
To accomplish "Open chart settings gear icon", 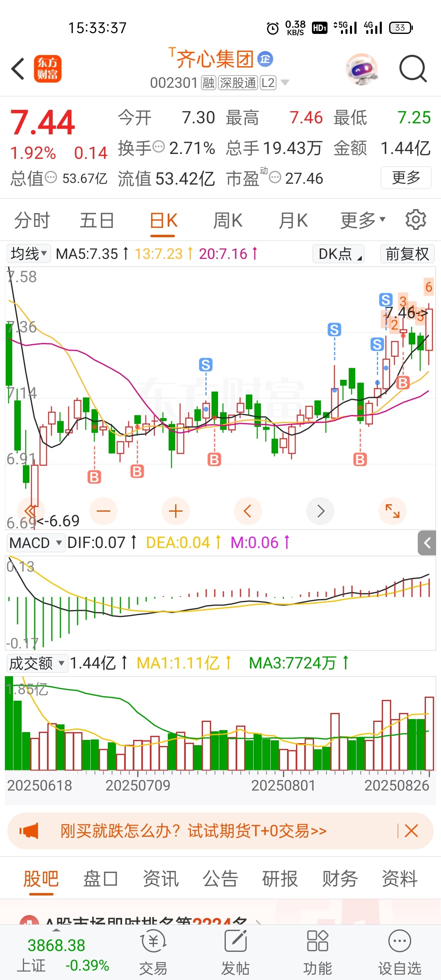I will [x=416, y=220].
